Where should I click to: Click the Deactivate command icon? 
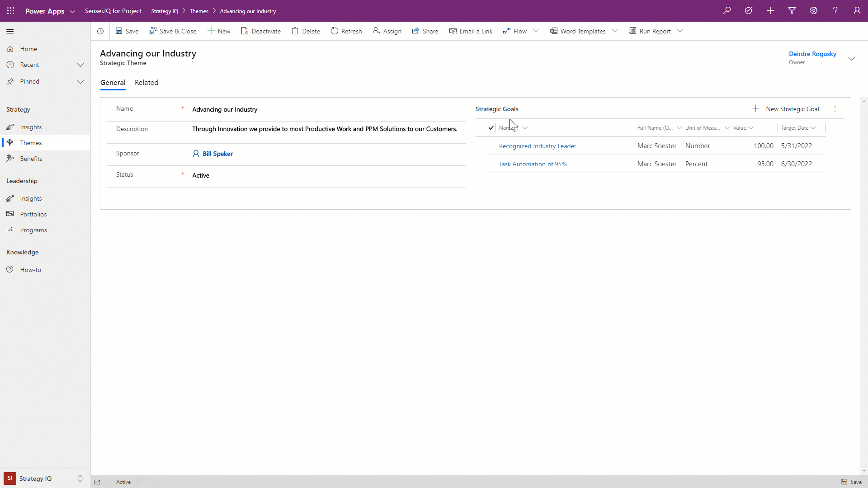245,31
